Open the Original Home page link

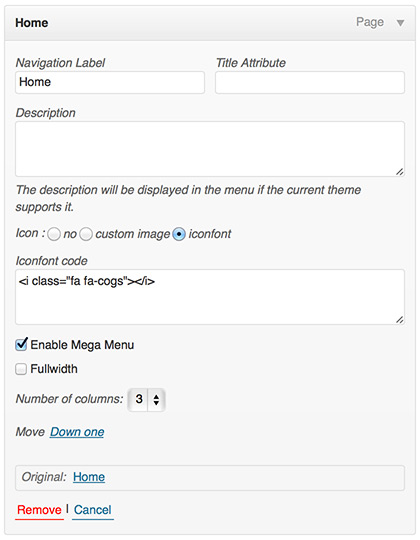click(89, 477)
